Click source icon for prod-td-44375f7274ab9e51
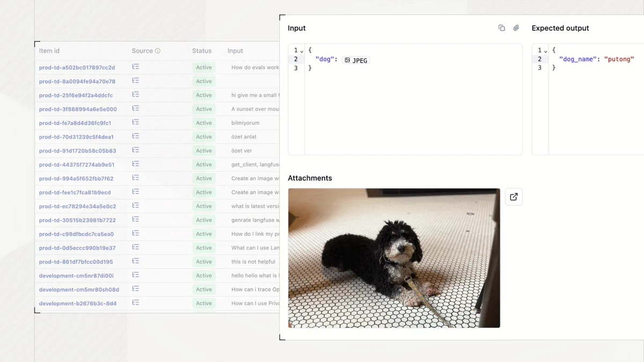Viewport: 644px width, 362px height. point(136,165)
